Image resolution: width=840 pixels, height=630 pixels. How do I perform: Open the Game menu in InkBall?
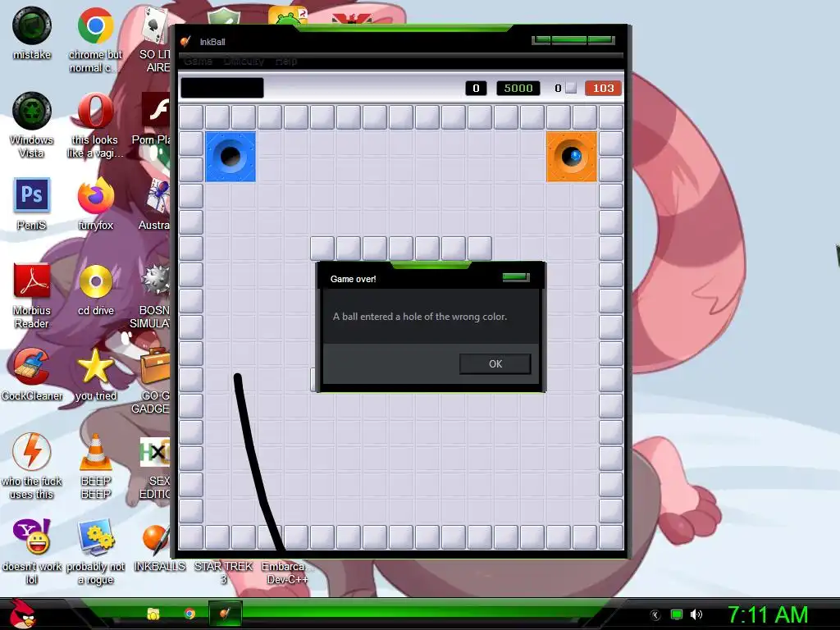coord(198,61)
